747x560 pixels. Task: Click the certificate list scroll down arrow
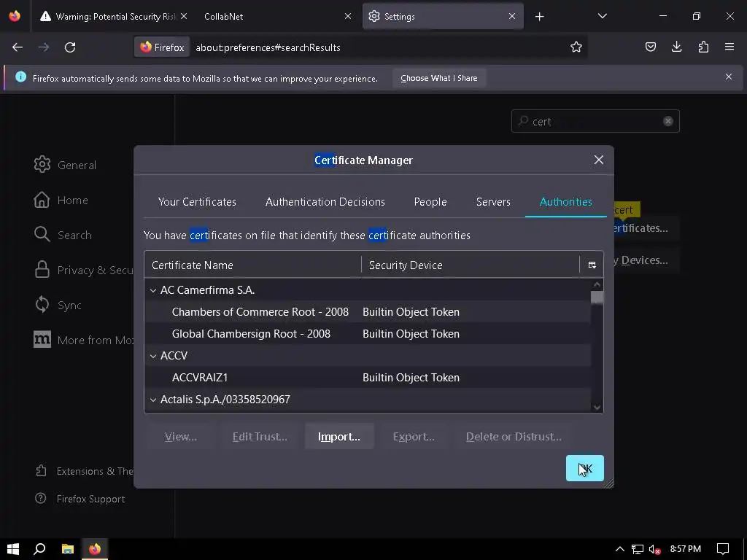coord(597,407)
